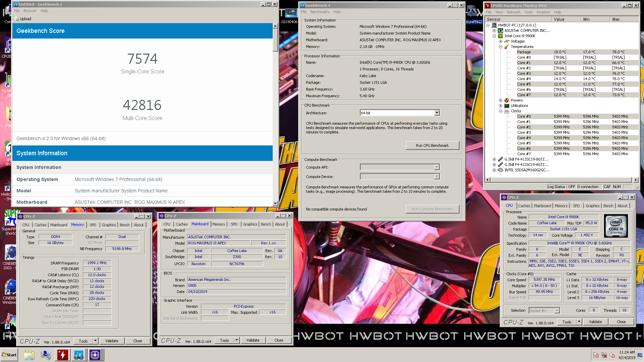The width and height of the screenshot is (644, 362).
Task: Click the Clocks waveform icon in HWMonitor
Action: pyautogui.click(x=507, y=111)
